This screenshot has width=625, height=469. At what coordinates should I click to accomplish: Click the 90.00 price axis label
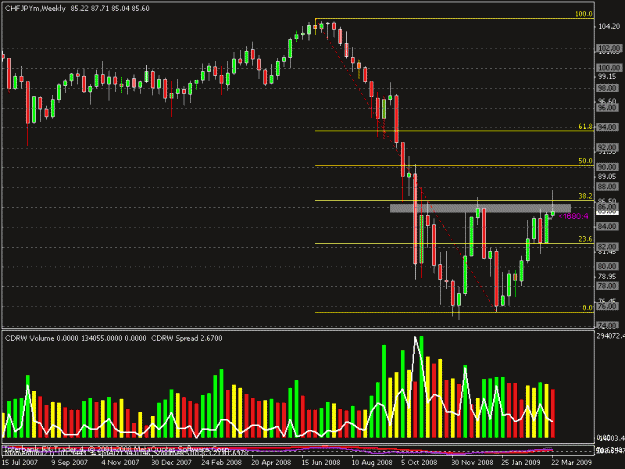(x=607, y=167)
